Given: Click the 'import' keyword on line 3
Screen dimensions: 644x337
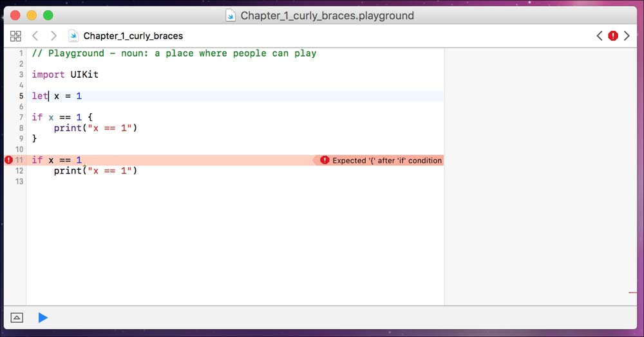Looking at the screenshot, I should tap(48, 75).
